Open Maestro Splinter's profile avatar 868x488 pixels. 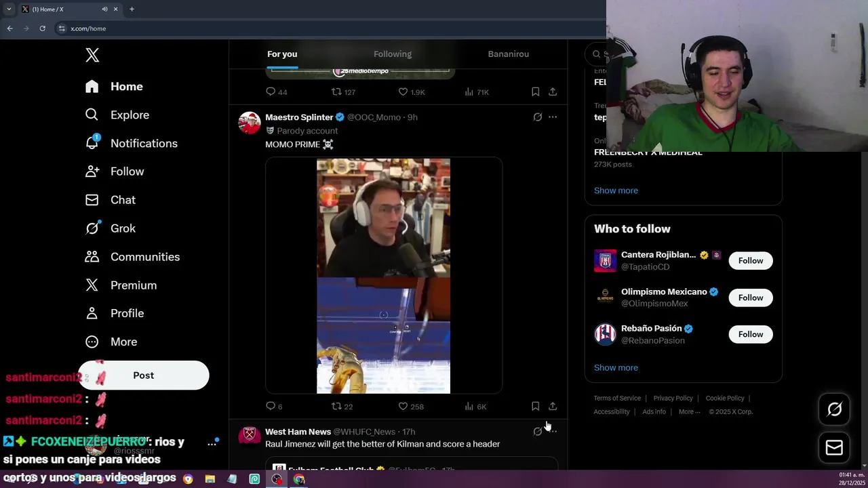[250, 123]
